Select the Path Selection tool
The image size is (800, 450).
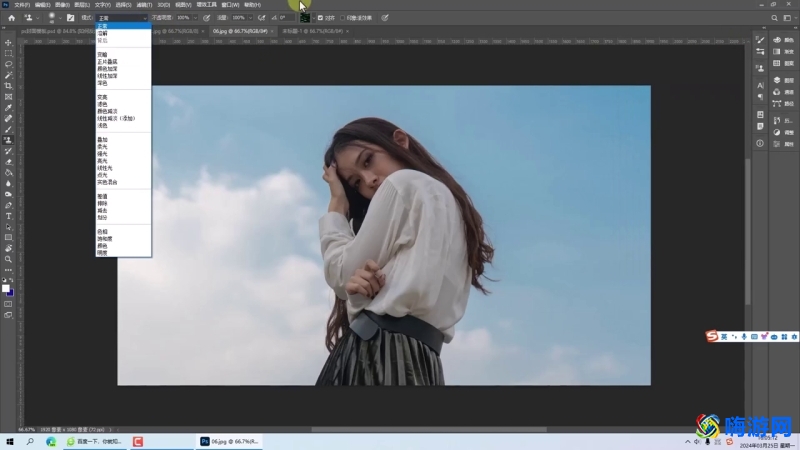click(x=8, y=227)
